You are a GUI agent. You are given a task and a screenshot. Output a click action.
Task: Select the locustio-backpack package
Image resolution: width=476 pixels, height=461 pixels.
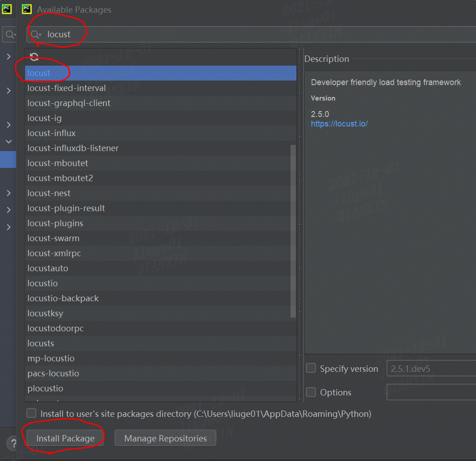point(160,299)
